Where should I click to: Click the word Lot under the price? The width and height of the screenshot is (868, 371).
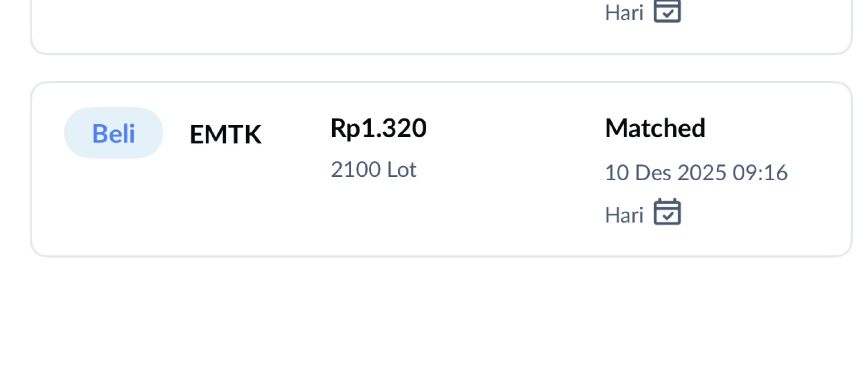tap(402, 169)
